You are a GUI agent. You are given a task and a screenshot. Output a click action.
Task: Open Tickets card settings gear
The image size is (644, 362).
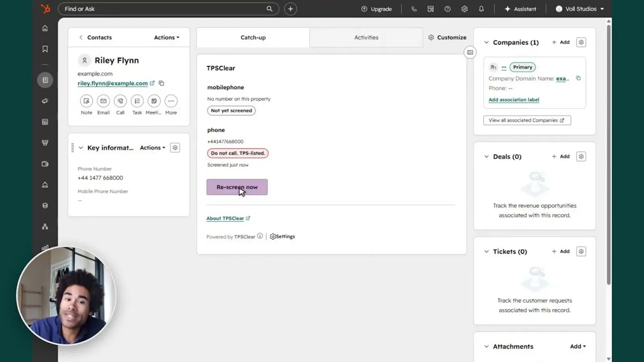[581, 251]
